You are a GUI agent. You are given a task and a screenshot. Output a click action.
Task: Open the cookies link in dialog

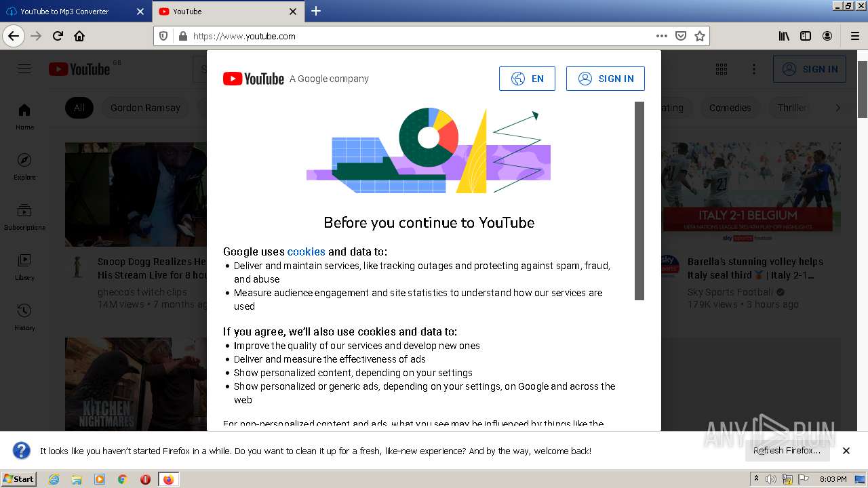(x=306, y=251)
